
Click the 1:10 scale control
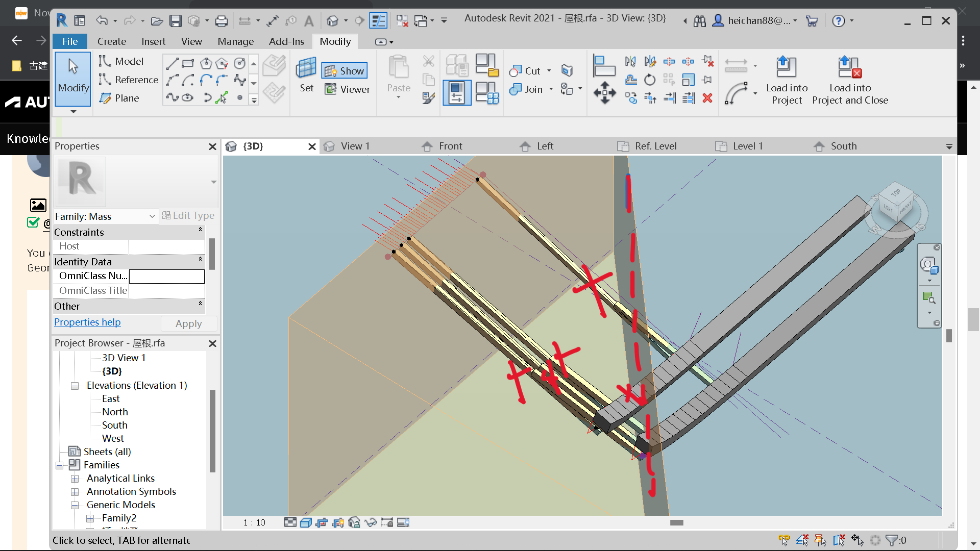[254, 522]
